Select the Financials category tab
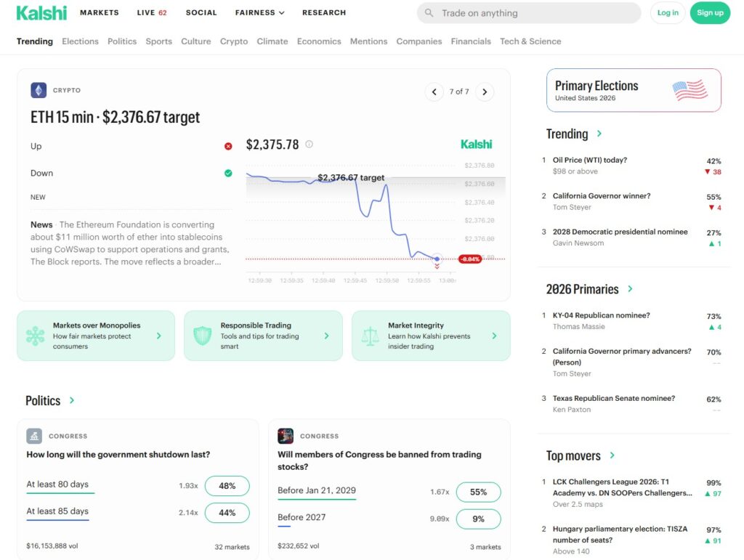Viewport: 744px width, 560px height. click(471, 41)
